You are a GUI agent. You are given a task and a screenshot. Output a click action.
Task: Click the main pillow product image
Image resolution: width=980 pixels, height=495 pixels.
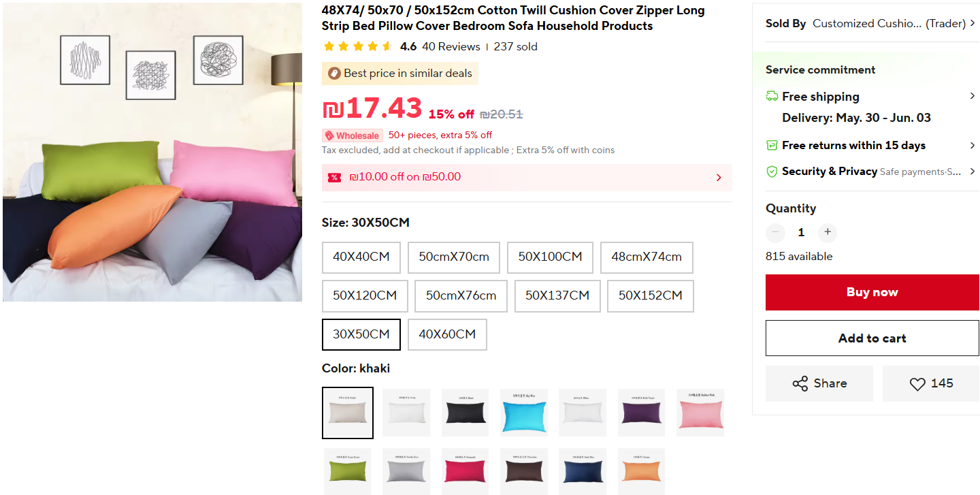tap(152, 152)
